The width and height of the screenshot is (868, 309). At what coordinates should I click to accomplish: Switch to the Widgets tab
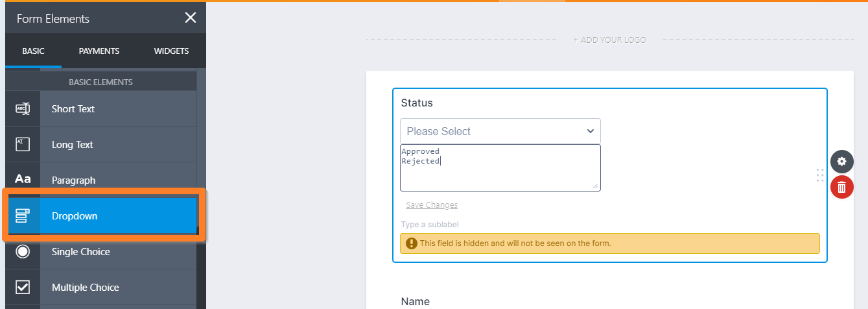click(171, 51)
